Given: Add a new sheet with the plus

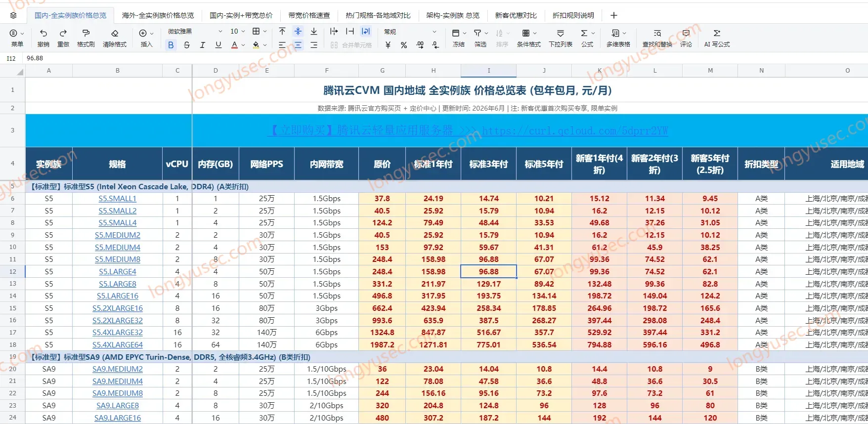Looking at the screenshot, I should point(614,15).
